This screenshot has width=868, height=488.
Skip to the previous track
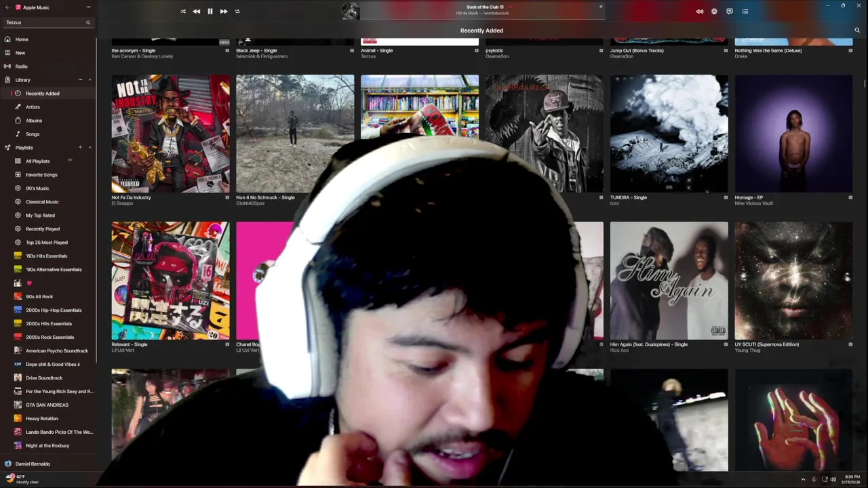pos(197,12)
